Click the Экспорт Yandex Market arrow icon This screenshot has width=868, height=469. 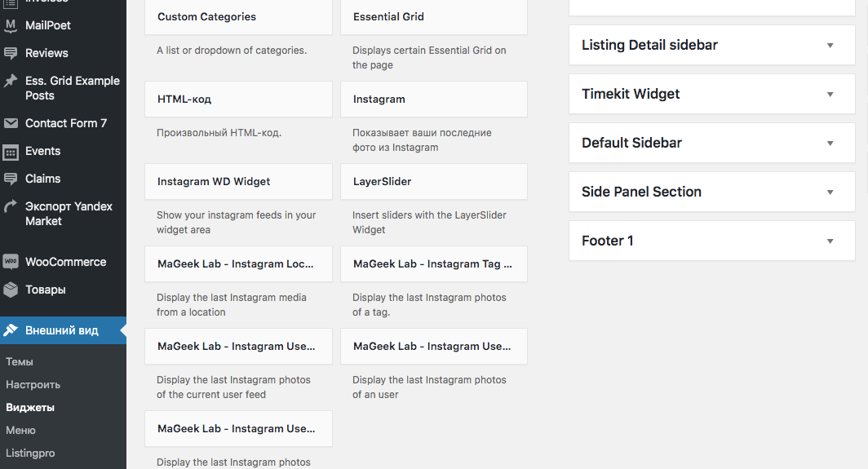11,206
